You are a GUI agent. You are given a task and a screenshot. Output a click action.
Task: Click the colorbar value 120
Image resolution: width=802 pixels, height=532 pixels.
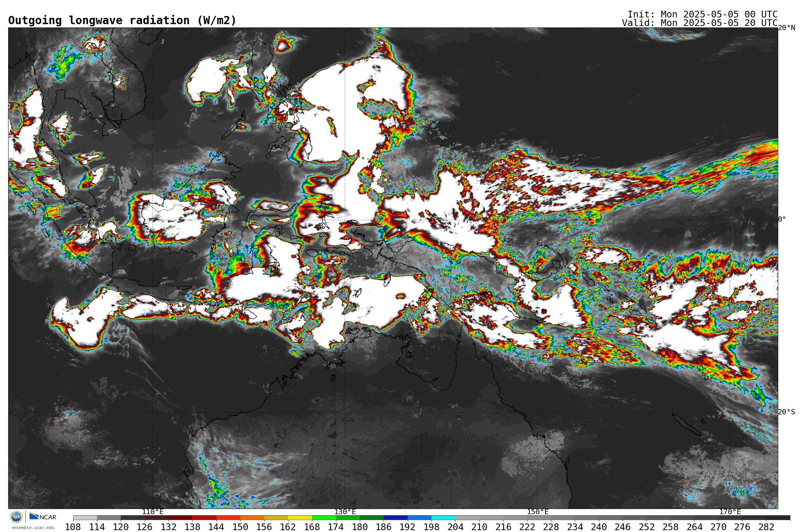pyautogui.click(x=121, y=527)
